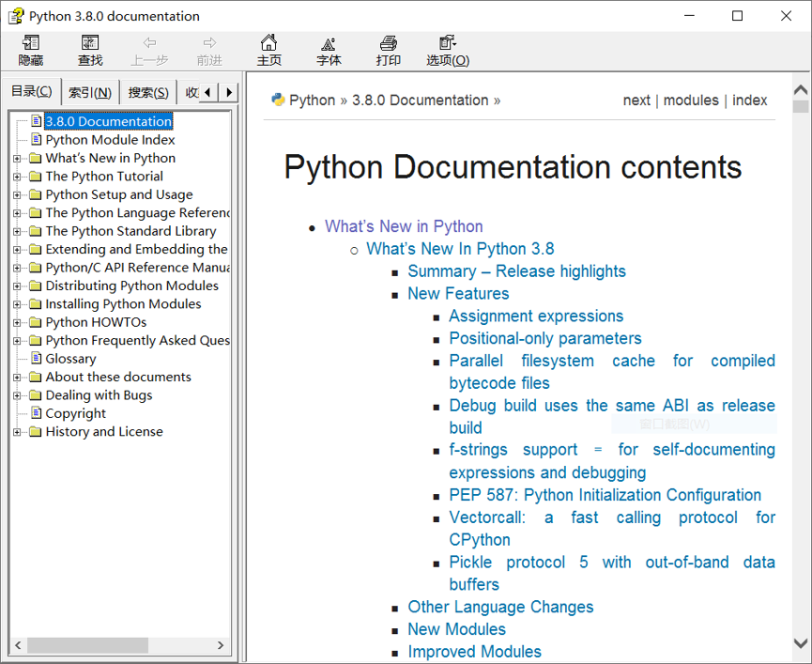Screen dimensions: 812x664
Task: Click the tab strip right scroll arrow
Action: [229, 93]
